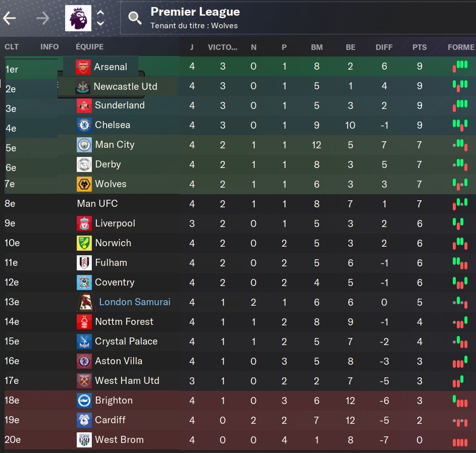Open the Premier League logo badge
The image size is (476, 453).
coord(78,18)
